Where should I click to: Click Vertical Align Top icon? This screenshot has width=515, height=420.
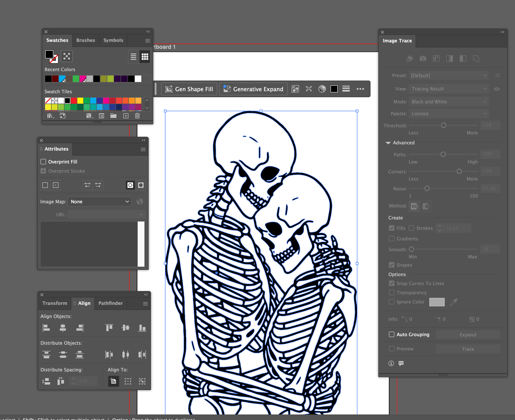coord(109,328)
